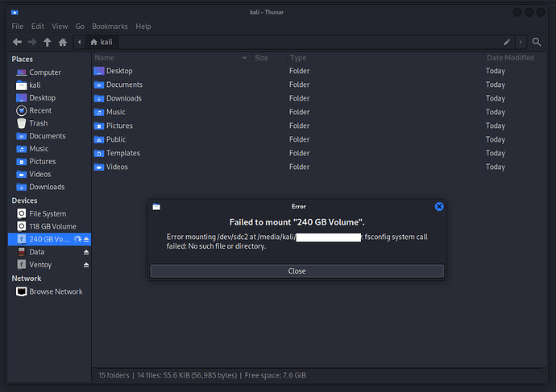
Task: Sort by Size column header
Action: (x=269, y=58)
